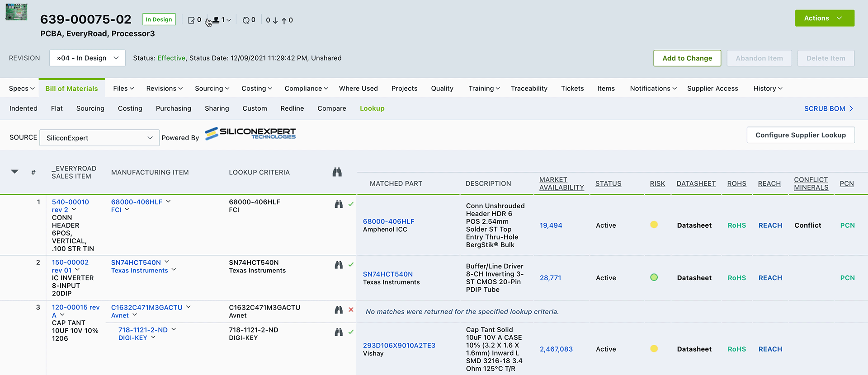
Task: Open the Compliance menu
Action: (306, 89)
